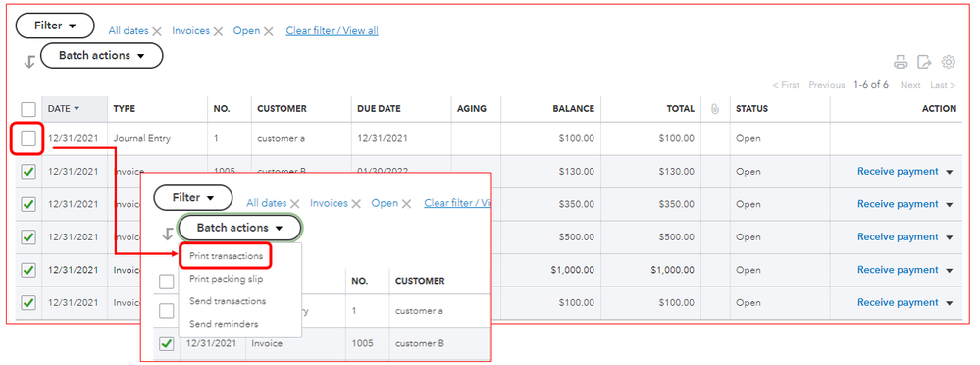Click the paperclip attachment column icon
This screenshot has width=980, height=365.
(715, 109)
